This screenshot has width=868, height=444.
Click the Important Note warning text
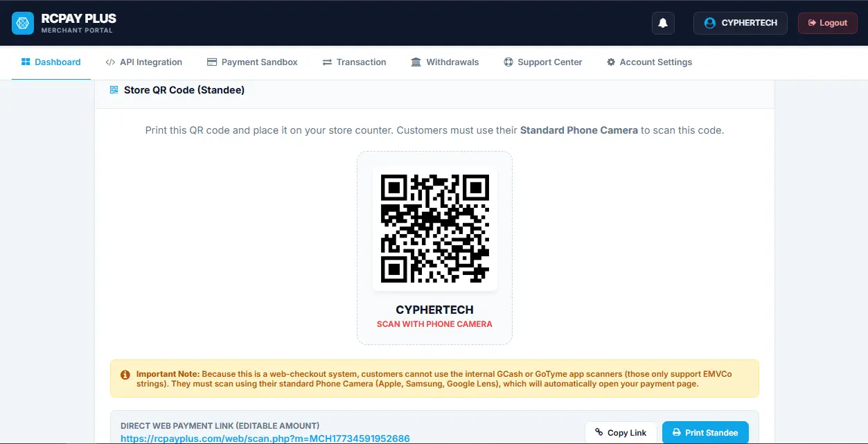(x=434, y=379)
